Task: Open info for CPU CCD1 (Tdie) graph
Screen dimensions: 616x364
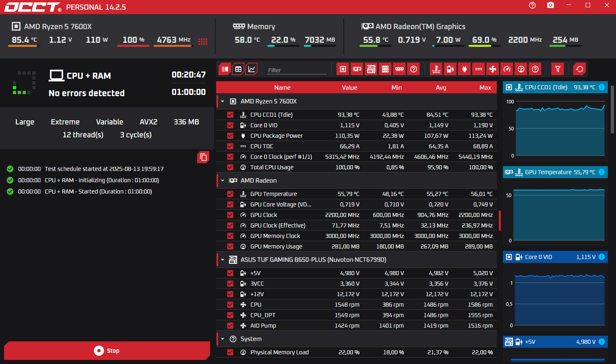Action: [x=601, y=87]
